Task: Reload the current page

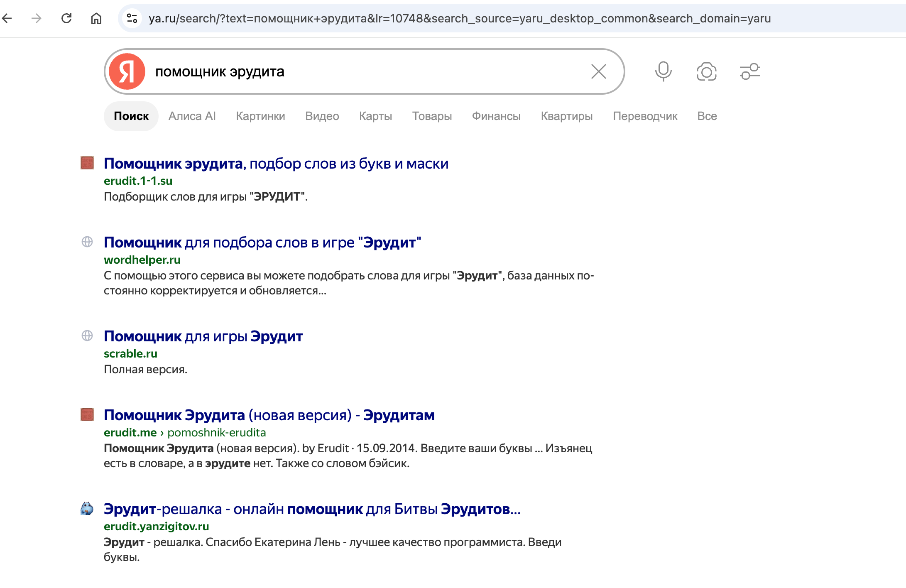Action: (x=66, y=18)
